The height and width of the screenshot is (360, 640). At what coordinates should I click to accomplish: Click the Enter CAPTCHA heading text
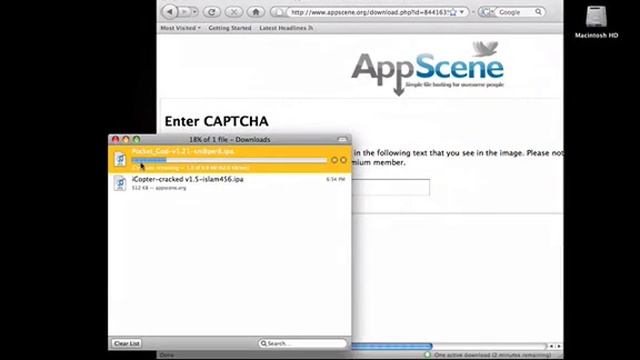click(216, 121)
